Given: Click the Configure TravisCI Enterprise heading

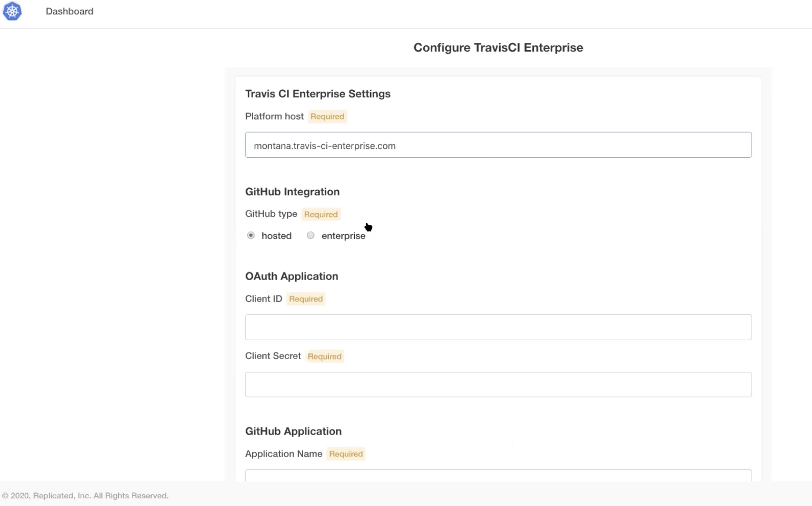Looking at the screenshot, I should [498, 47].
